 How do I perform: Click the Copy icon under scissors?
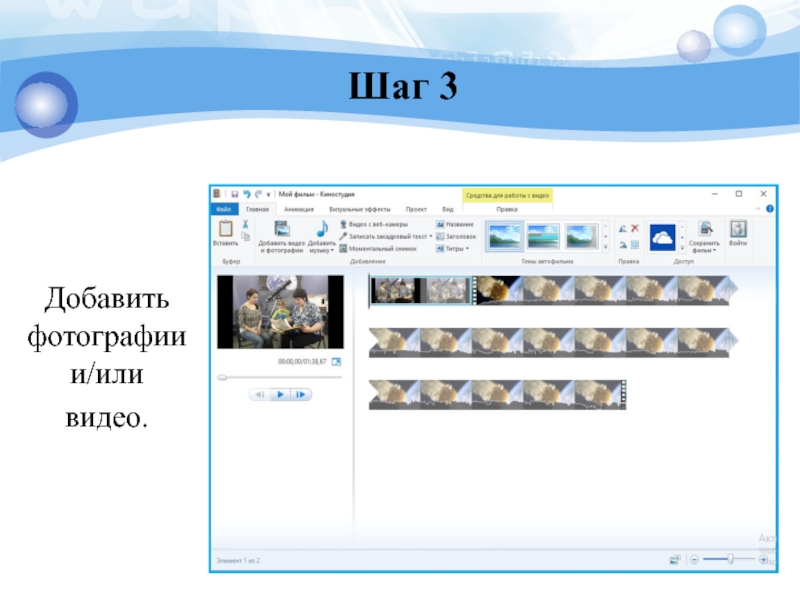[245, 236]
